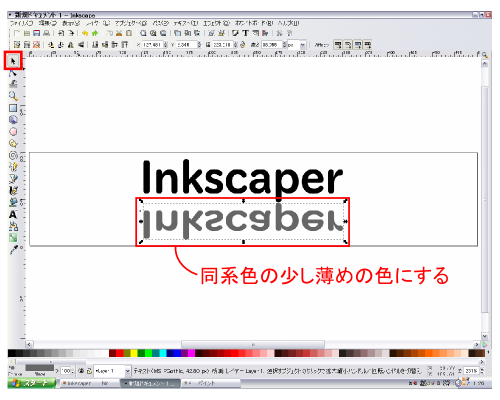The image size is (500, 400).
Task: Select the Zoom magnifier tool in toolbox
Action: tap(13, 96)
